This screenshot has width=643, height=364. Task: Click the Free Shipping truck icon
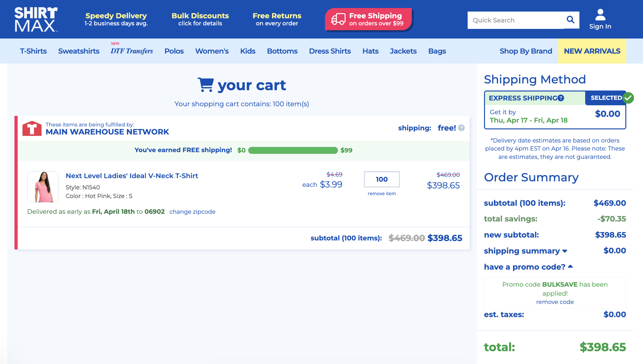[338, 19]
